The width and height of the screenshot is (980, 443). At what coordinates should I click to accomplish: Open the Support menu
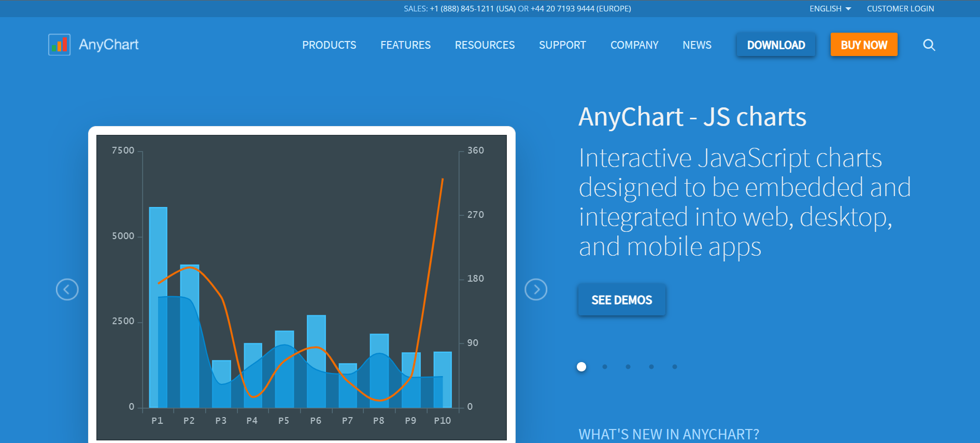pyautogui.click(x=562, y=45)
